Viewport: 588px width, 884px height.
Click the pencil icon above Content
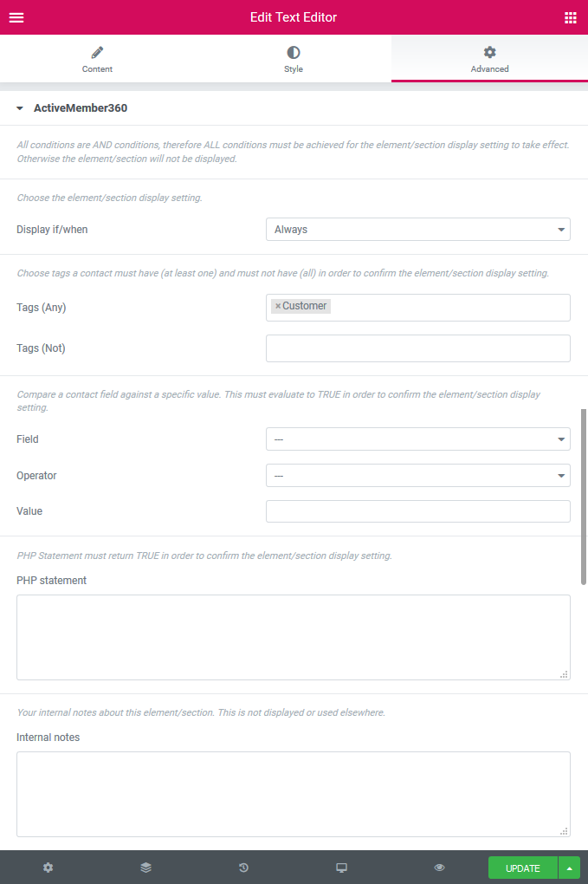[x=96, y=52]
